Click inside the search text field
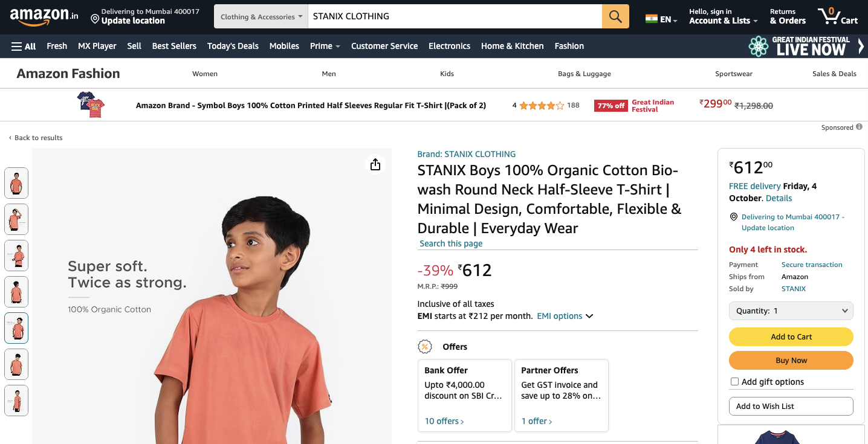 pos(453,16)
